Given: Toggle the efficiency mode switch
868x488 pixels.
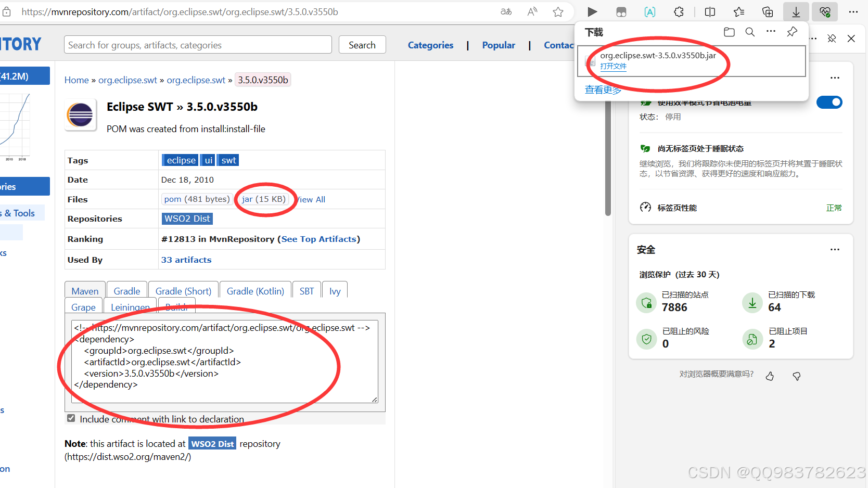Looking at the screenshot, I should (x=829, y=102).
